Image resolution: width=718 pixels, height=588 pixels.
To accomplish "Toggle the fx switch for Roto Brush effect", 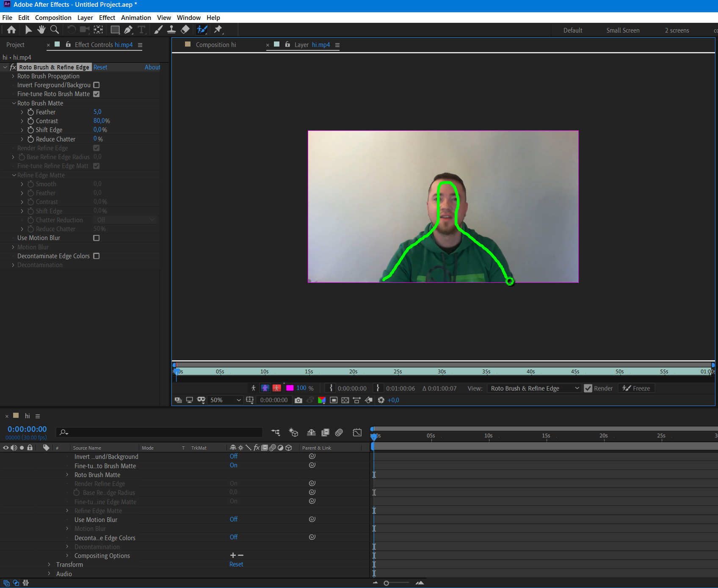I will pos(13,67).
